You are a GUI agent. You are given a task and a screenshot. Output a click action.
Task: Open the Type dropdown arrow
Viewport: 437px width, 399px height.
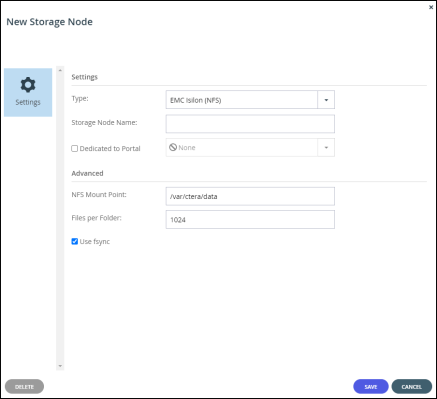coord(326,100)
